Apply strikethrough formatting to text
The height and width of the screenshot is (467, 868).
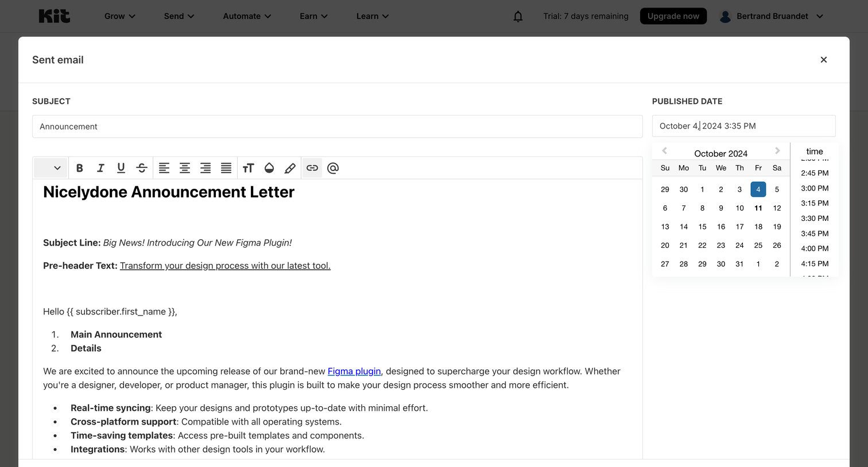[x=142, y=168]
